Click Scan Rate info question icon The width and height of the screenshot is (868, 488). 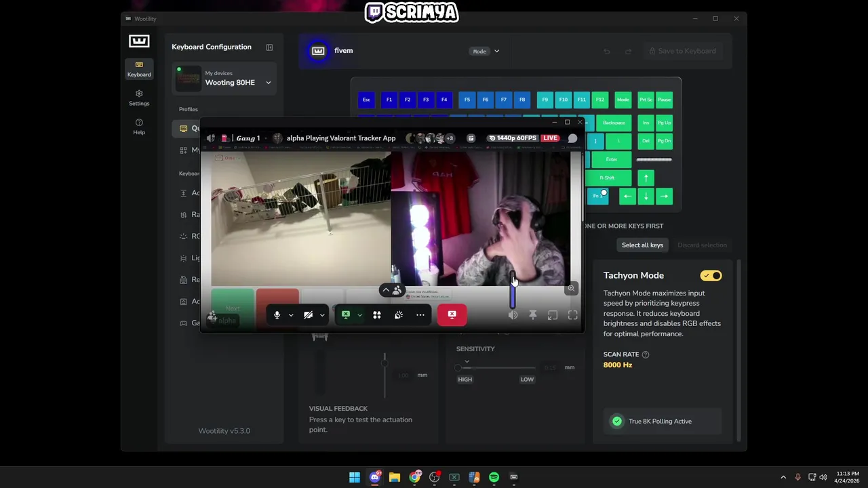(646, 354)
